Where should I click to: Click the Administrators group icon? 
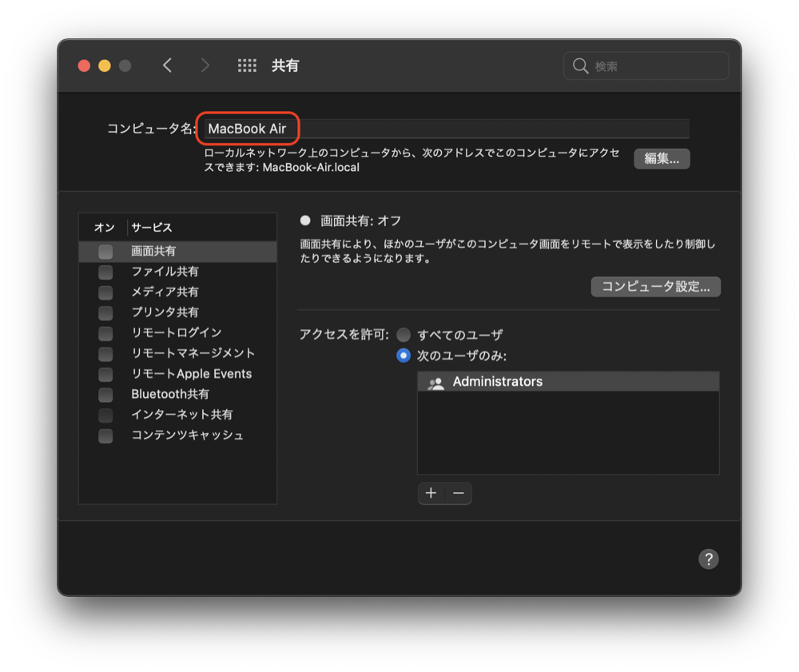[x=435, y=382]
